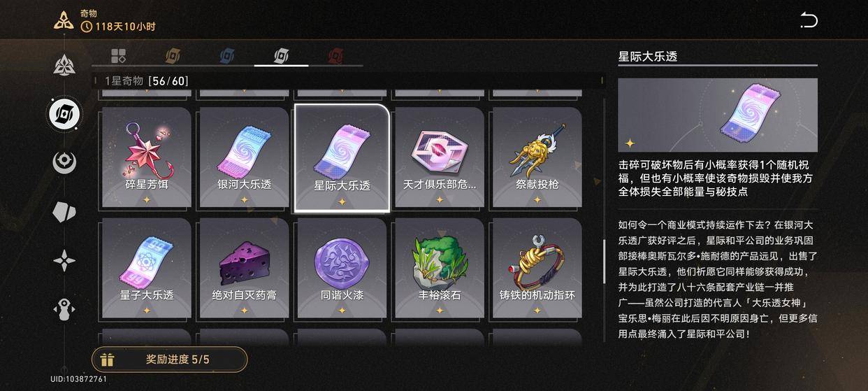Click the gift box reward icon
868x391 pixels.
107,360
